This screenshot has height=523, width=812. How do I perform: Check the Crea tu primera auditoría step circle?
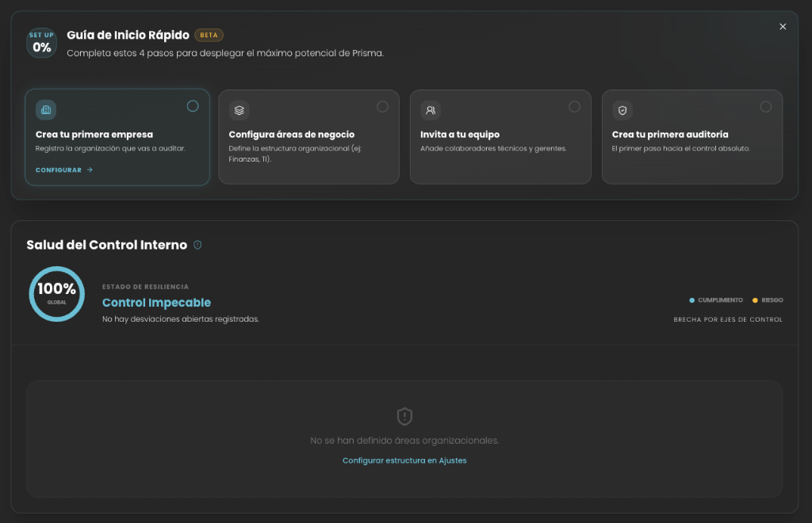pos(765,106)
